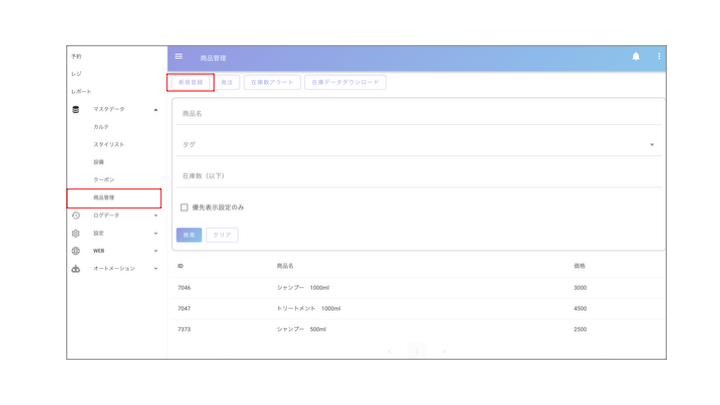Focus the 商品名 input field

point(418,114)
